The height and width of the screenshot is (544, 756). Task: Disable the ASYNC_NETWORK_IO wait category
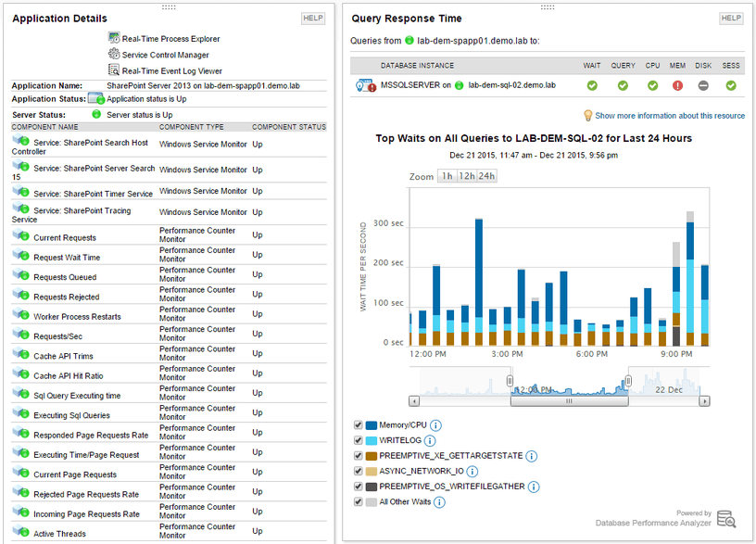(x=359, y=471)
